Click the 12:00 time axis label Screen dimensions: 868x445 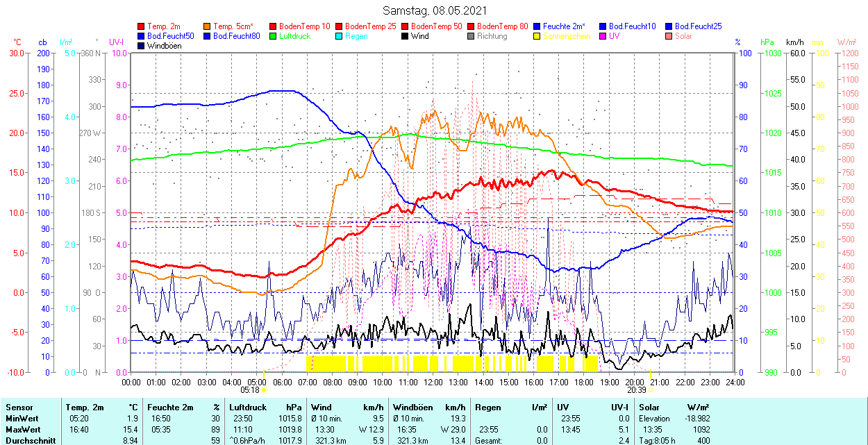click(433, 381)
